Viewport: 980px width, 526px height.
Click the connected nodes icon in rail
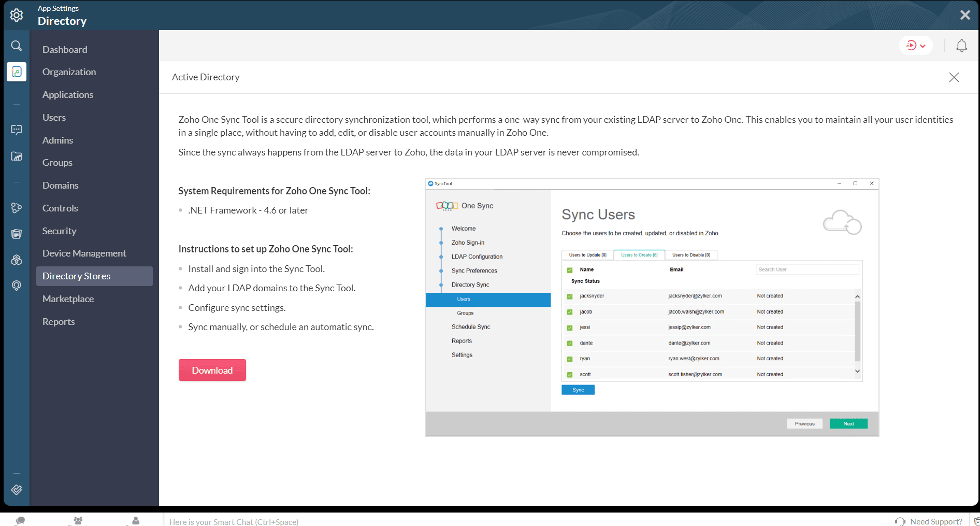(x=17, y=208)
